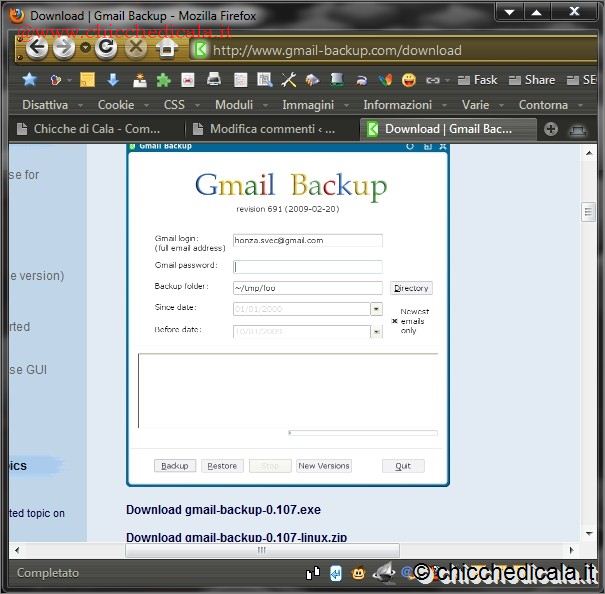Click the URL address bar field

pos(380,50)
